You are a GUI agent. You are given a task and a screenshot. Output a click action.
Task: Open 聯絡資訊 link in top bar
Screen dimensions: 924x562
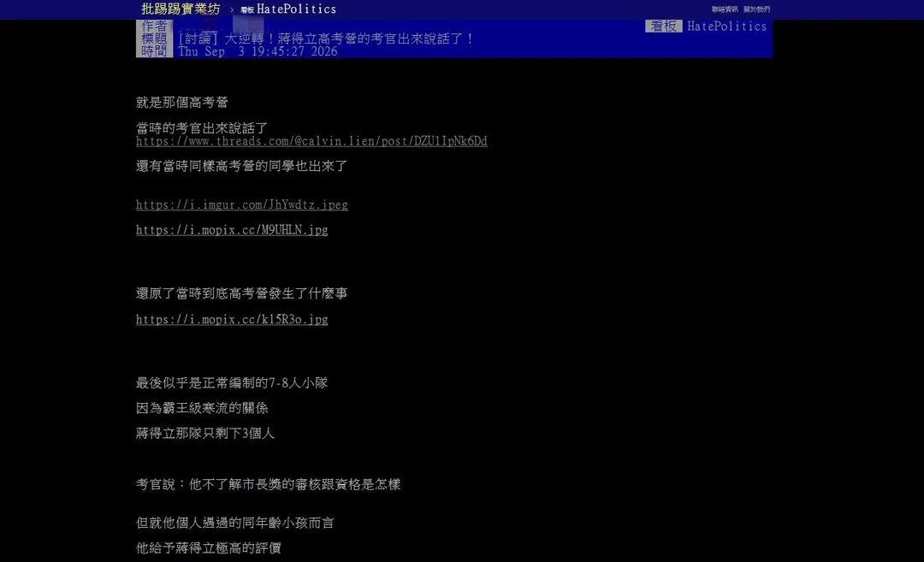(x=725, y=9)
